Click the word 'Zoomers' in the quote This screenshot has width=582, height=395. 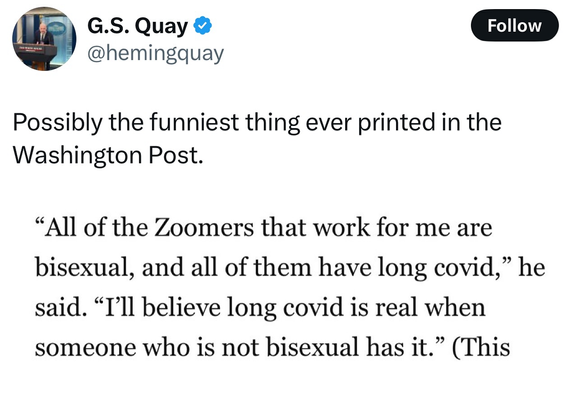pyautogui.click(x=204, y=227)
